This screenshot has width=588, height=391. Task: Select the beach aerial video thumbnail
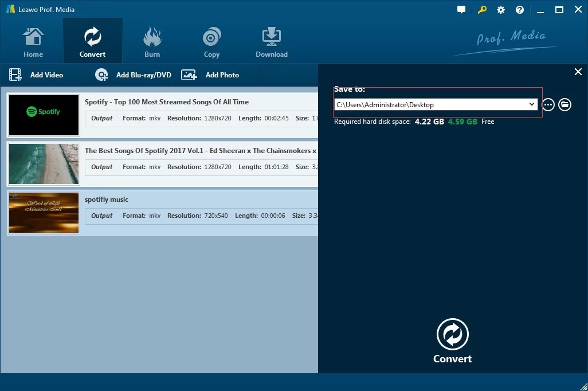44,164
